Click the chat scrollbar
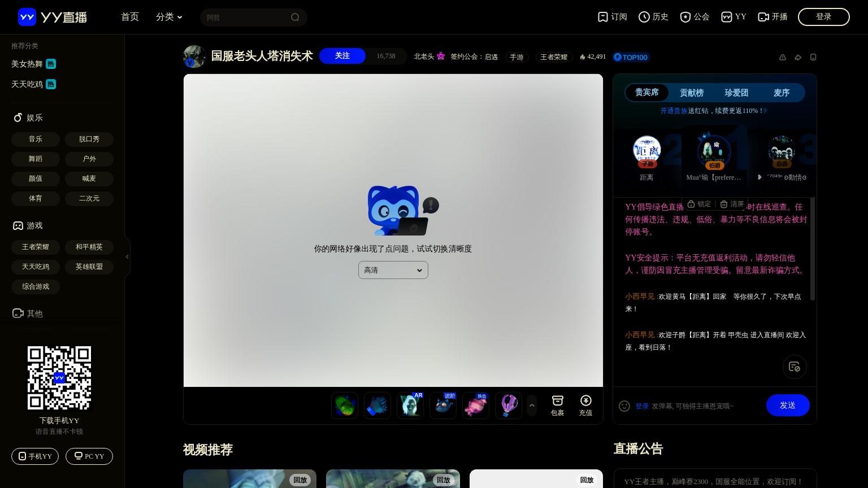 click(813, 249)
